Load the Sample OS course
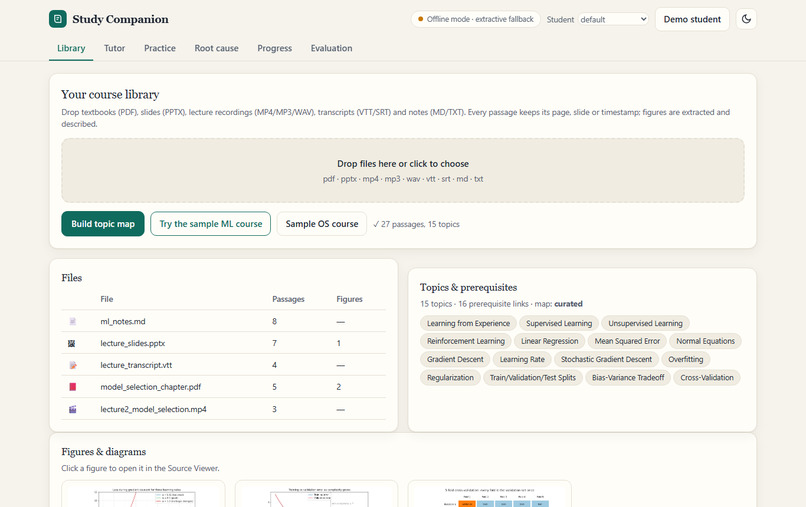Image resolution: width=806 pixels, height=507 pixels. tap(322, 224)
